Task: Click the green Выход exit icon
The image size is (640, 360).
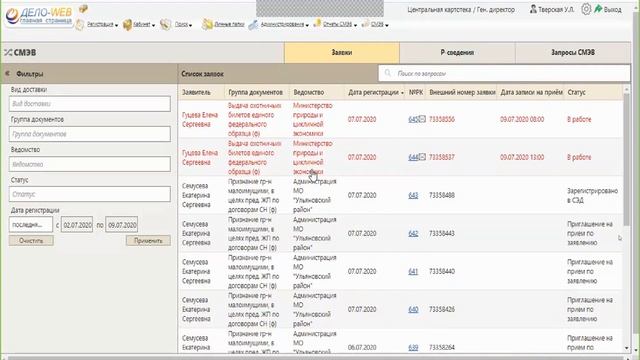Action: [x=598, y=9]
